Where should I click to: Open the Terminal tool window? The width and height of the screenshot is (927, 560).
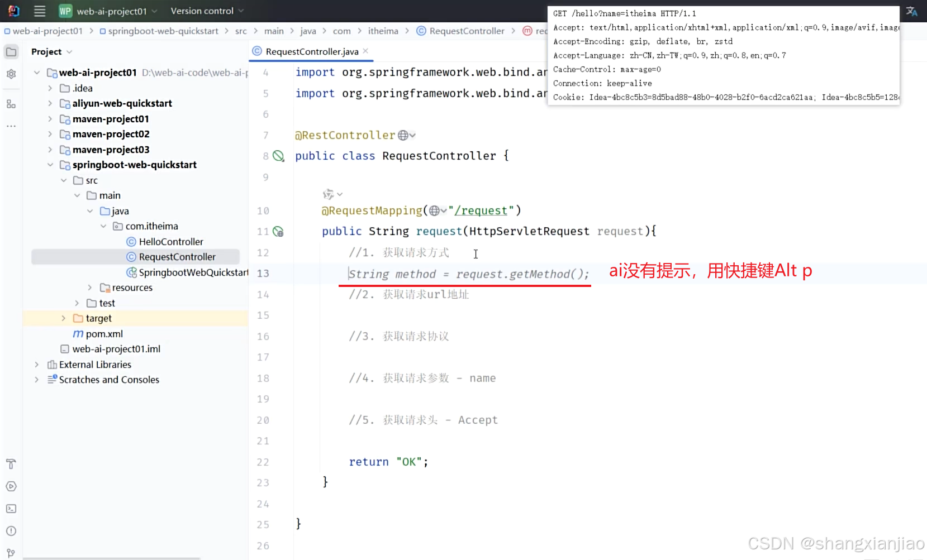pyautogui.click(x=11, y=509)
